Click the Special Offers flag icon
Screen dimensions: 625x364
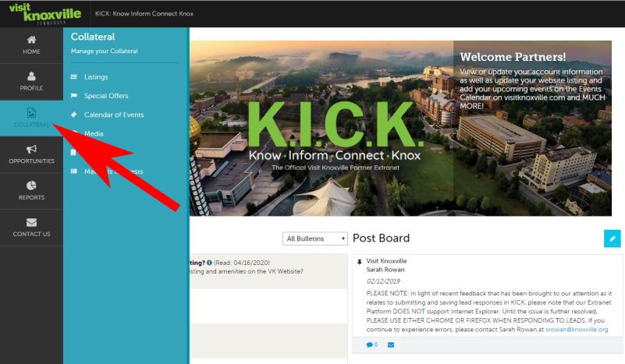tap(74, 96)
